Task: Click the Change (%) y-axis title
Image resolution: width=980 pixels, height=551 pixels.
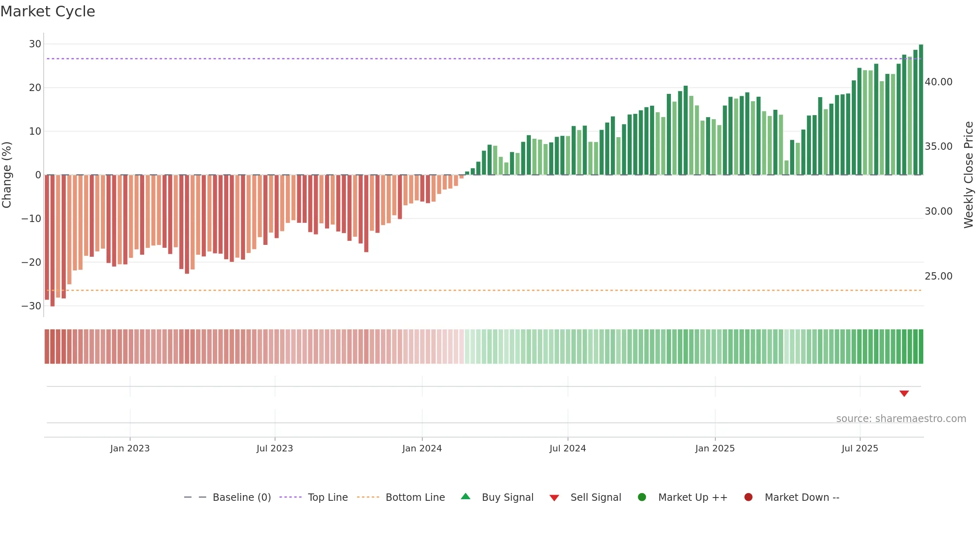Action: click(x=7, y=175)
